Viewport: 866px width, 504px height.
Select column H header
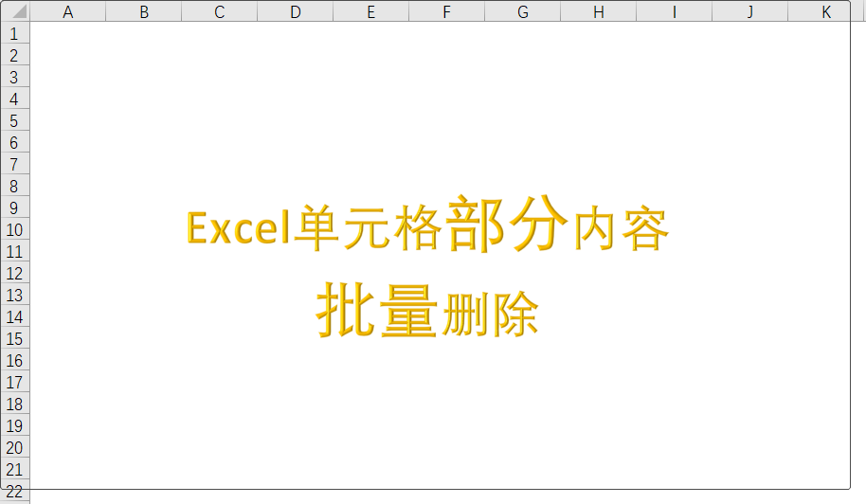[598, 11]
